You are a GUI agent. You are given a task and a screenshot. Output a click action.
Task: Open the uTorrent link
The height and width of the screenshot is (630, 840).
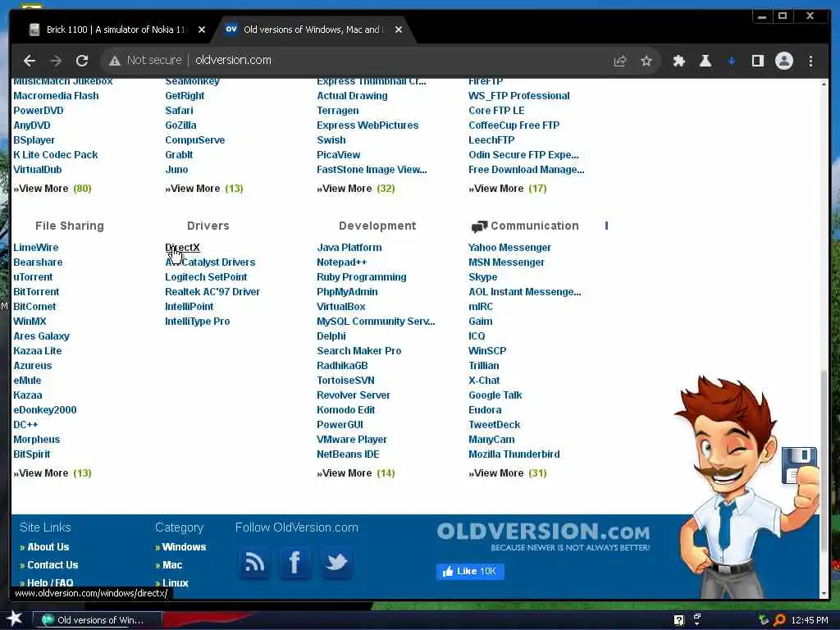click(x=33, y=277)
